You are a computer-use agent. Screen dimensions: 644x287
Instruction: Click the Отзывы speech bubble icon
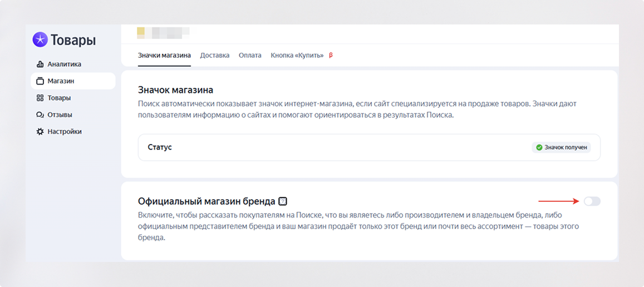(x=40, y=115)
